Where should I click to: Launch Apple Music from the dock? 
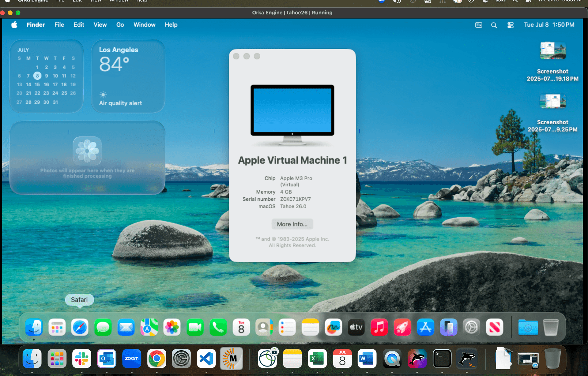point(379,327)
